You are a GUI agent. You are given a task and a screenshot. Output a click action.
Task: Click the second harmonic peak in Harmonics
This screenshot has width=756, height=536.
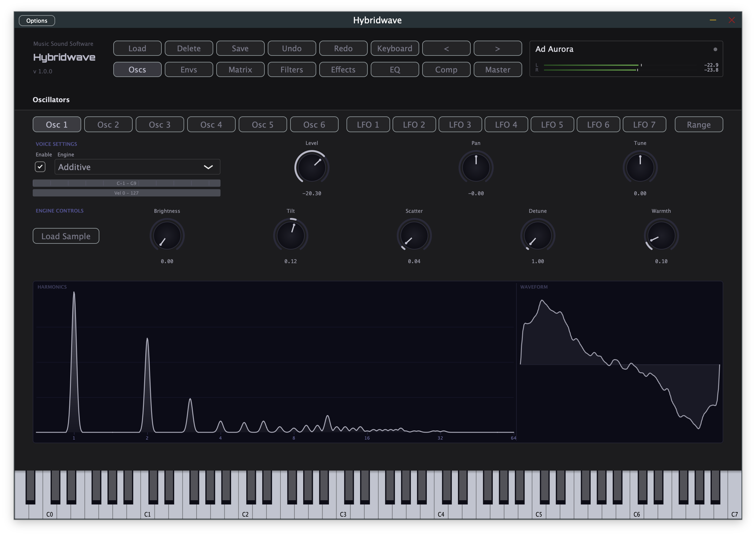click(x=147, y=384)
